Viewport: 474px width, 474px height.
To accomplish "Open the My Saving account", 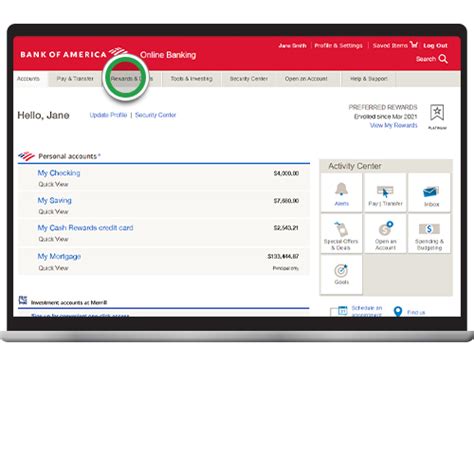I will (x=55, y=200).
